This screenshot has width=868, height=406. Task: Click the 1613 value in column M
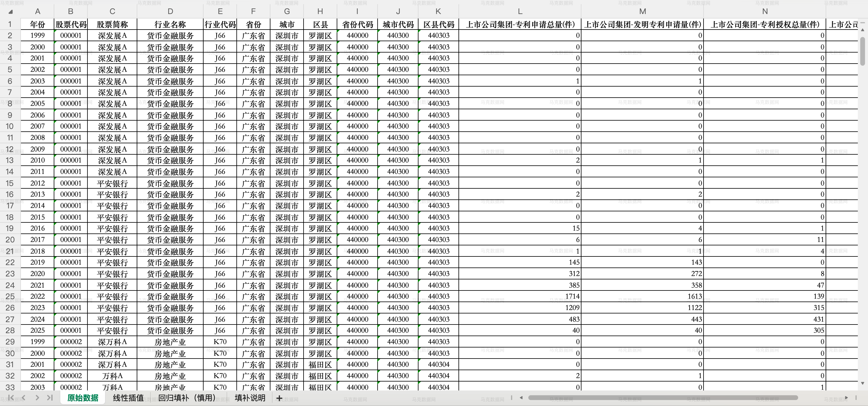click(x=642, y=296)
